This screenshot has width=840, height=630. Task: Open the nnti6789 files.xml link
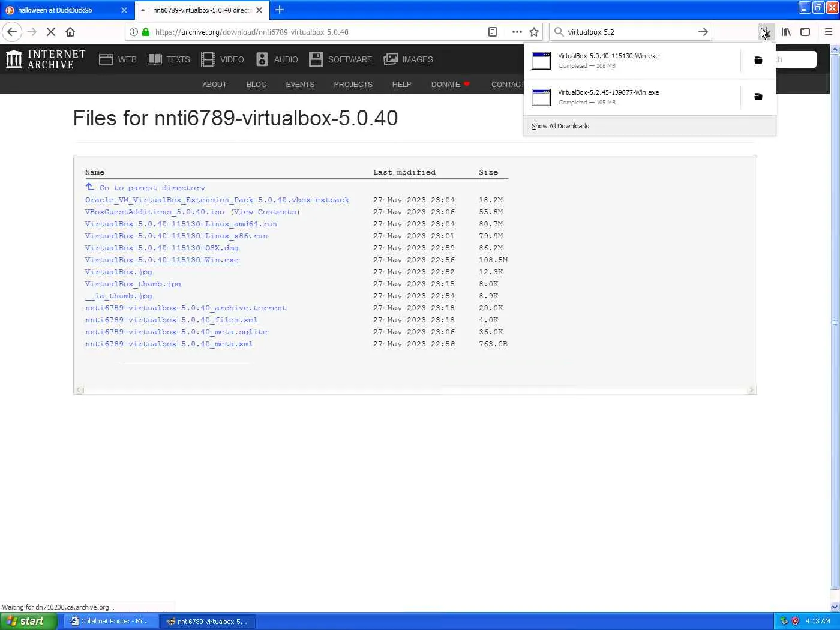click(x=172, y=320)
